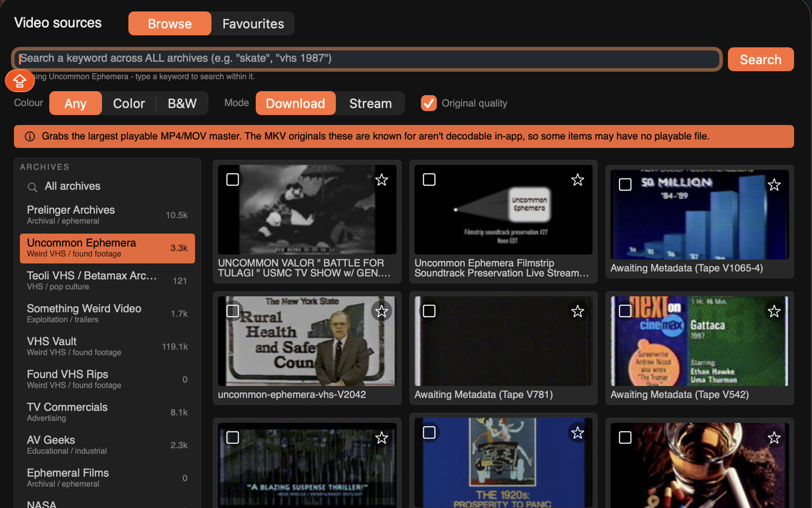Check the Tape V542 Gattaca card checkbox
The height and width of the screenshot is (508, 812).
(625, 311)
